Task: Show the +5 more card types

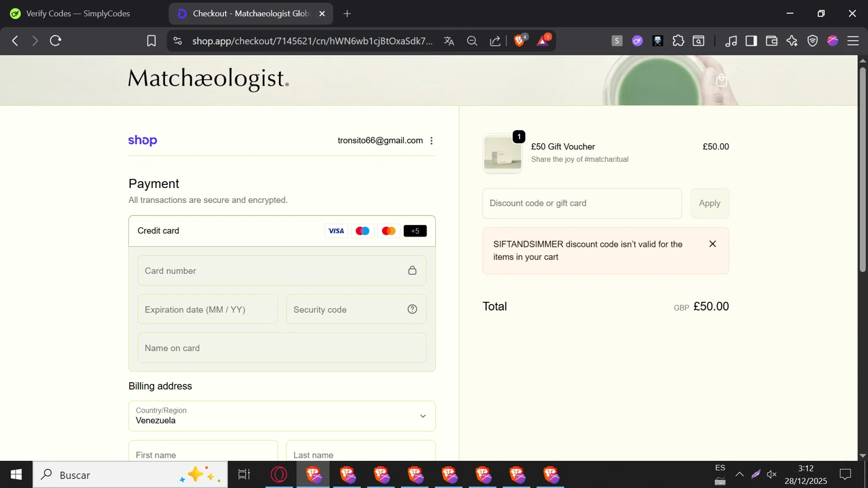Action: 415,231
